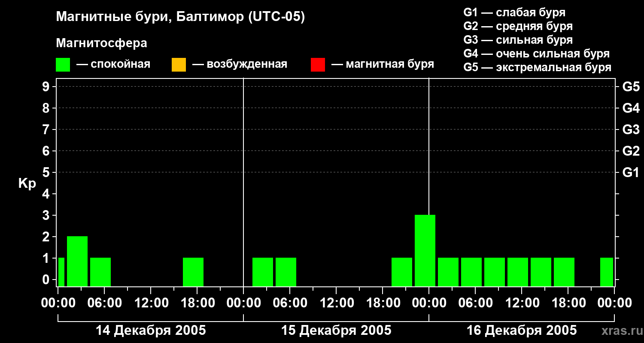Click the 'Kp' axis title
The height and width of the screenshot is (343, 644).
pyautogui.click(x=27, y=184)
